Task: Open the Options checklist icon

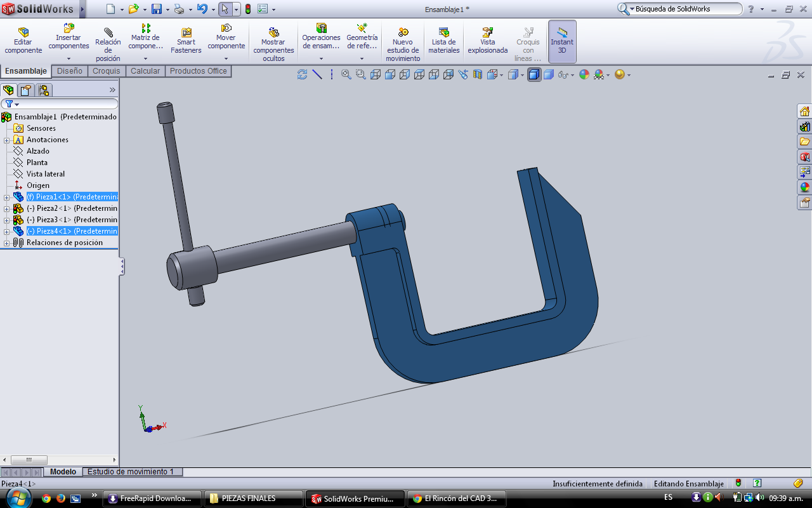Action: pyautogui.click(x=263, y=9)
